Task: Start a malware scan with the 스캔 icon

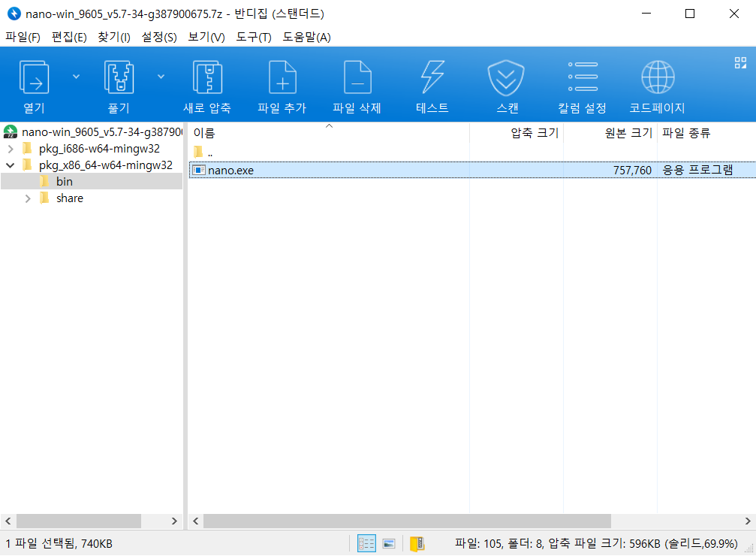Action: click(507, 76)
